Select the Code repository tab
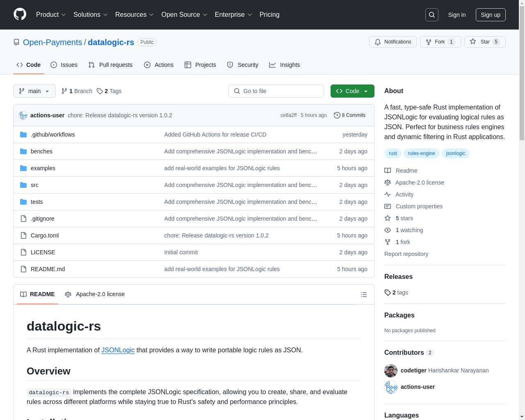This screenshot has height=420, width=525. [29, 65]
